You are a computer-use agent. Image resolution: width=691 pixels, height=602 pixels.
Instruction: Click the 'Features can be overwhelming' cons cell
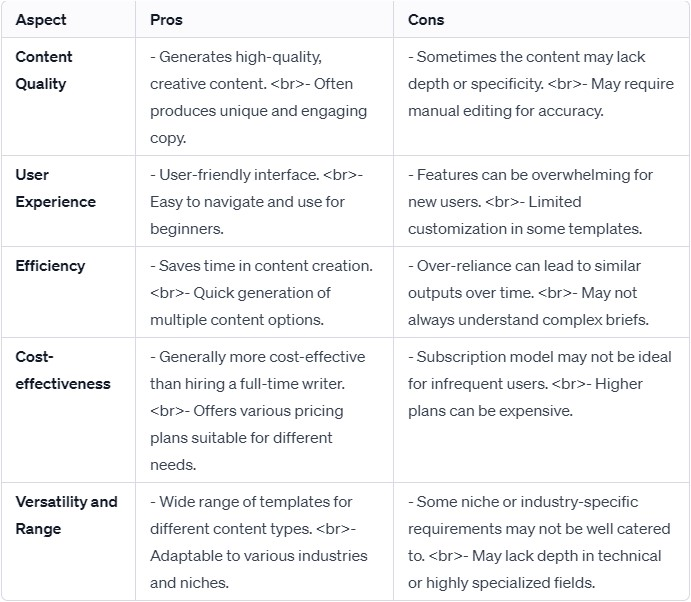tap(542, 201)
